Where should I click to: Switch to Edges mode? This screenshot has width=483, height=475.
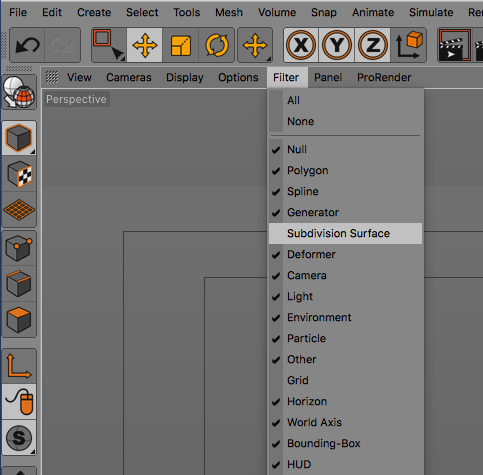(19, 284)
